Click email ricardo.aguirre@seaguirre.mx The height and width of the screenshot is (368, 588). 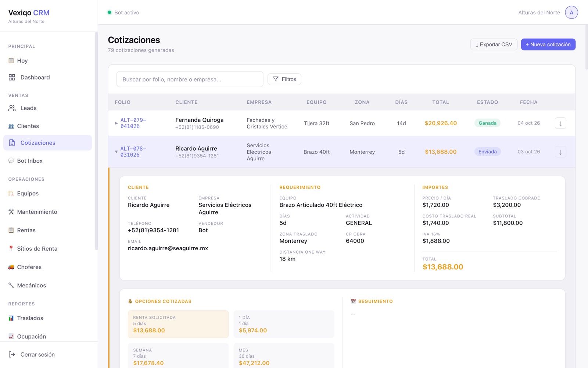(168, 248)
